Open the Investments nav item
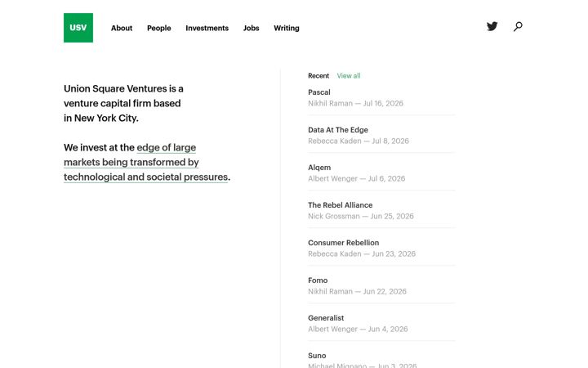588x368 pixels. coord(207,28)
